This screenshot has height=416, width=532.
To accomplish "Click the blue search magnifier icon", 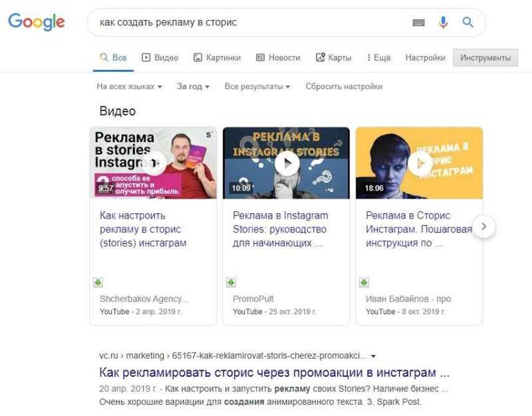I will coord(468,23).
